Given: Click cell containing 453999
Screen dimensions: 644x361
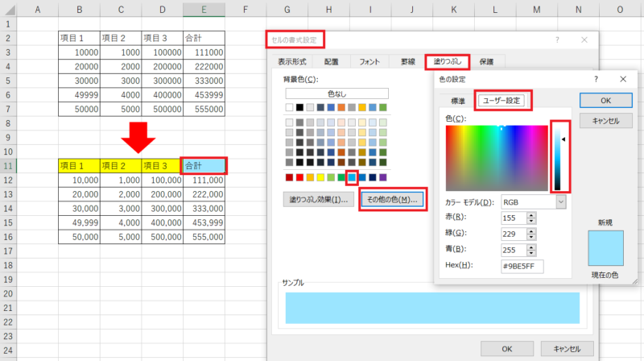Looking at the screenshot, I should (204, 95).
